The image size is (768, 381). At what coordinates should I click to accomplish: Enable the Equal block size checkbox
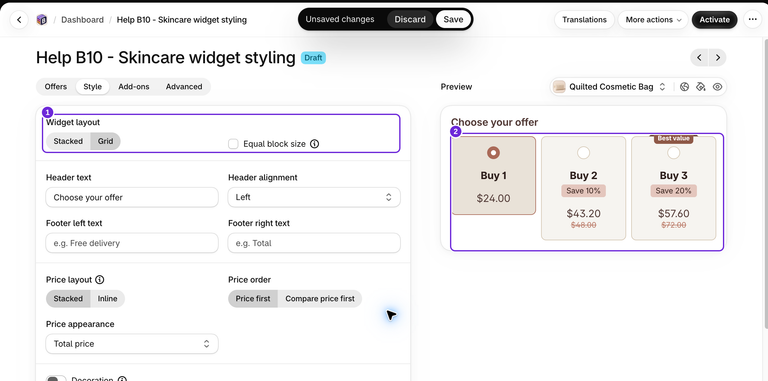233,144
